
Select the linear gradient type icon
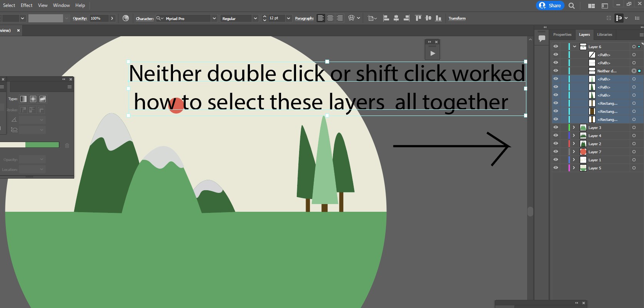click(23, 99)
